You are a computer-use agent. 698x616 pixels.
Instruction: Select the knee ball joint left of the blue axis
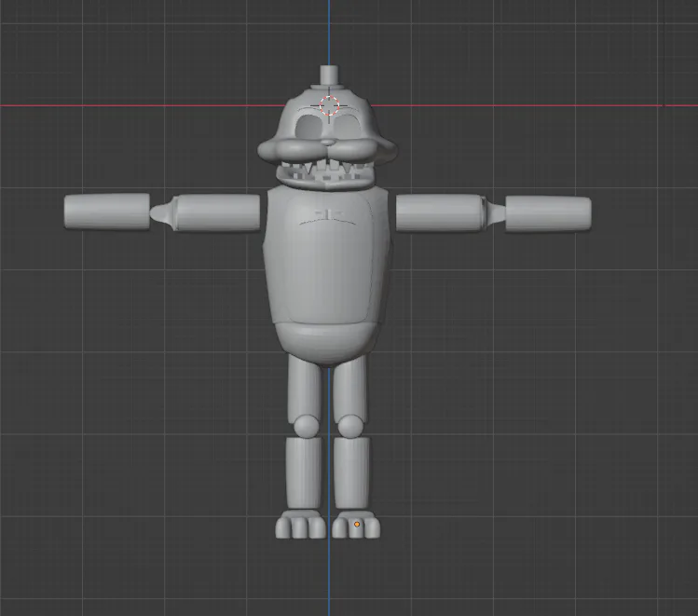tap(307, 426)
